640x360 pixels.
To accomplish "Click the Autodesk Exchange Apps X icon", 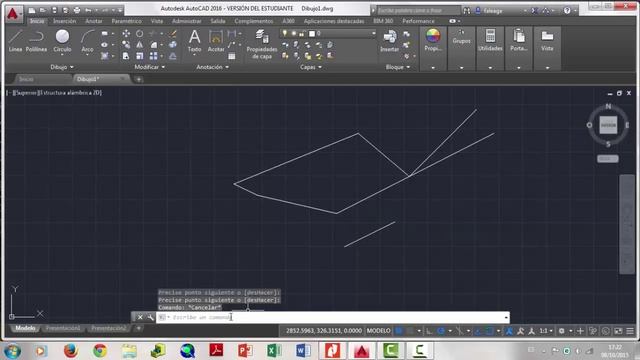I will (x=534, y=11).
